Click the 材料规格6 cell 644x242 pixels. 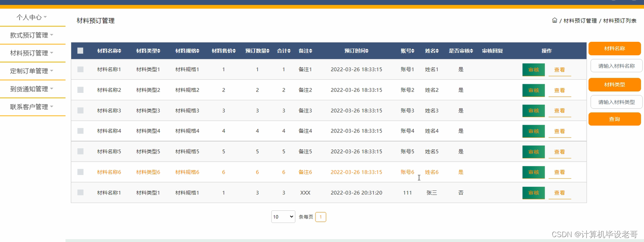tap(187, 172)
